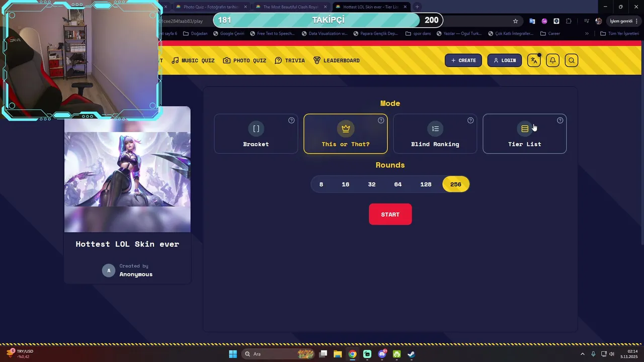Open the Chrome profile avatar
Viewport: 644px width, 362px height.
tap(598, 21)
